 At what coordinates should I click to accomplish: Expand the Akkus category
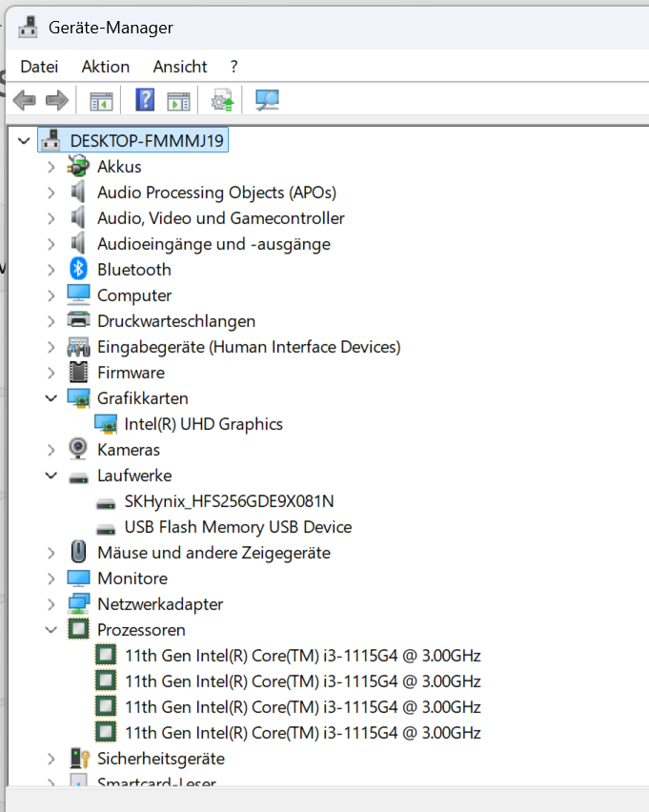(x=51, y=167)
